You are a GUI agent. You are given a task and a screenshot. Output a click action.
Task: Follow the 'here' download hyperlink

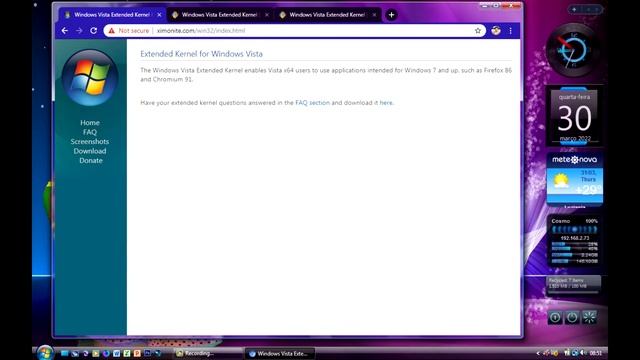point(386,103)
